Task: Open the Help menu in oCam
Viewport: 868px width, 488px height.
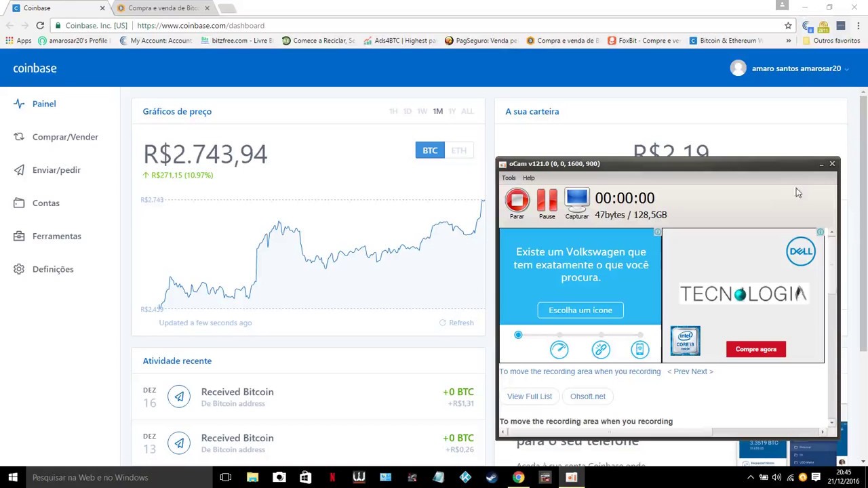Action: 528,178
